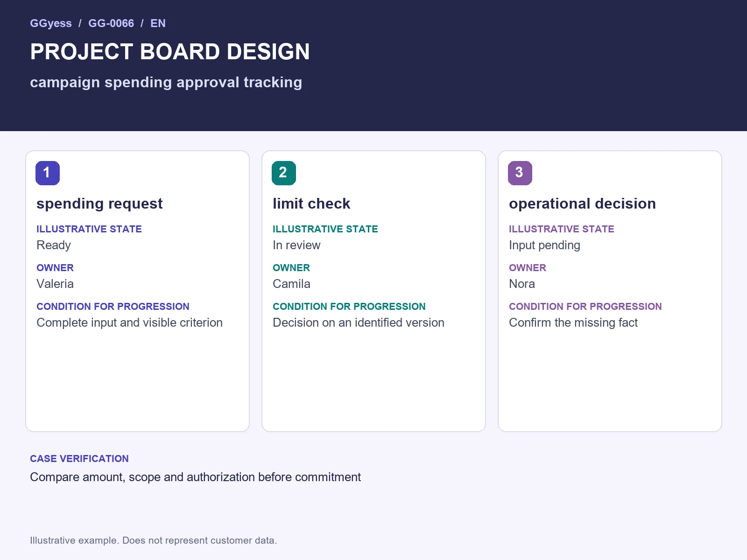Click Complete input and visible criterion
747x560 pixels.
pyautogui.click(x=129, y=323)
